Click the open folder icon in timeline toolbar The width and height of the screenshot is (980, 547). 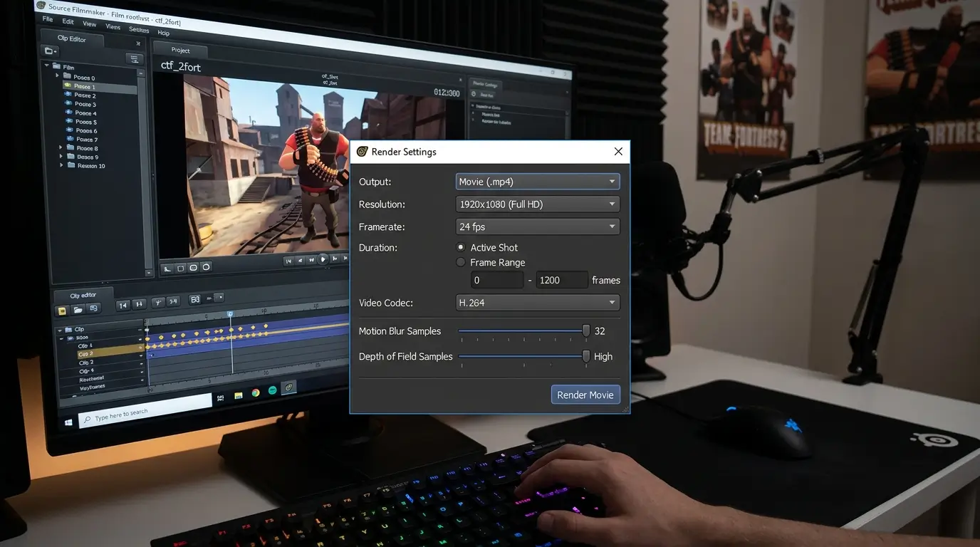click(78, 310)
